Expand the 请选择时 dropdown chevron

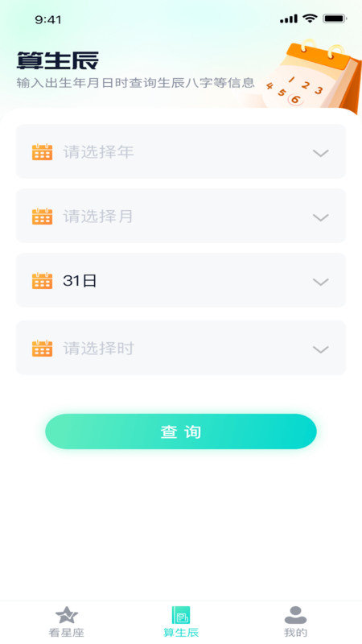tap(320, 349)
